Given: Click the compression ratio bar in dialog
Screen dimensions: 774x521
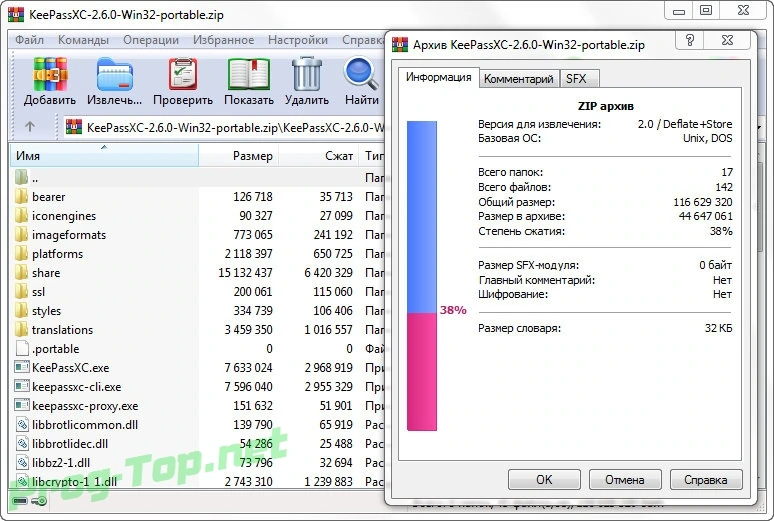Looking at the screenshot, I should coord(422,276).
